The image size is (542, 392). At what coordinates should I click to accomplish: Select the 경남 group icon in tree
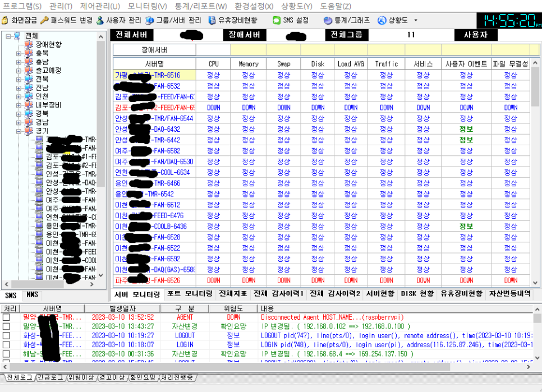[29, 122]
